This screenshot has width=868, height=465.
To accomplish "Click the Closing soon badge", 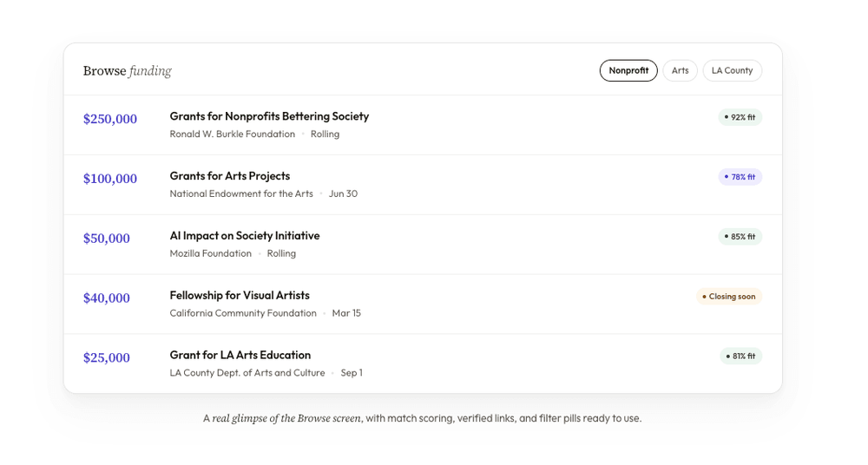I will coord(729,297).
